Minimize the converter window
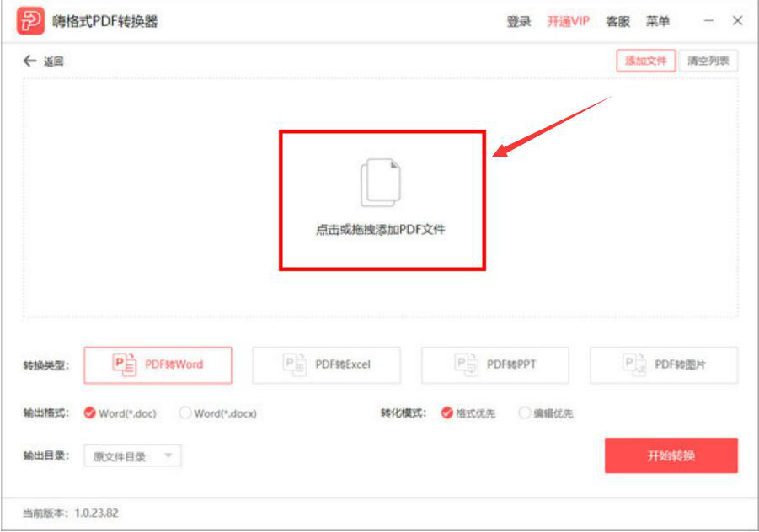Viewport: 759px width, 532px height. [x=708, y=21]
